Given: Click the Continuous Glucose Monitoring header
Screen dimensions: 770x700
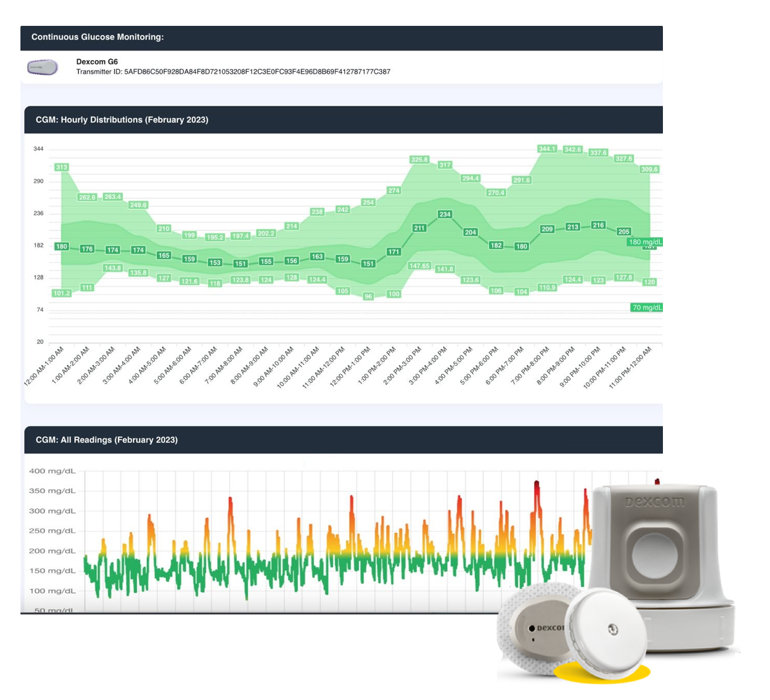Looking at the screenshot, I should [97, 37].
